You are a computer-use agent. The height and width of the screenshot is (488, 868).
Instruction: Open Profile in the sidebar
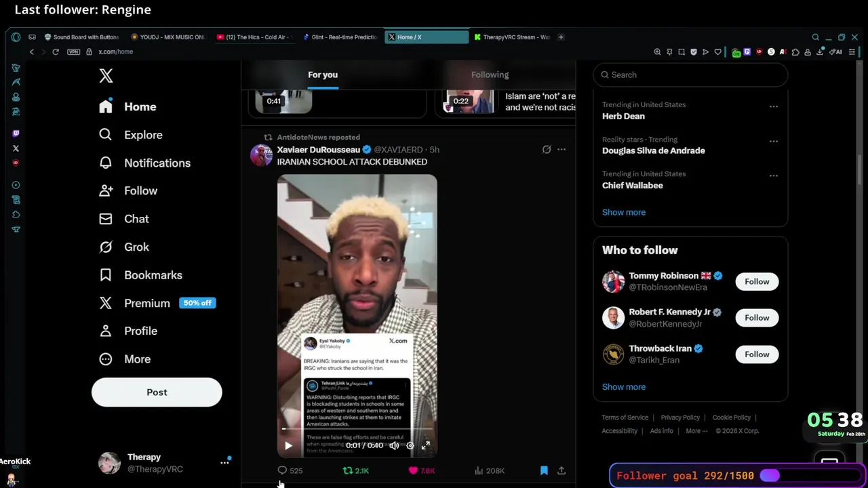pyautogui.click(x=128, y=331)
